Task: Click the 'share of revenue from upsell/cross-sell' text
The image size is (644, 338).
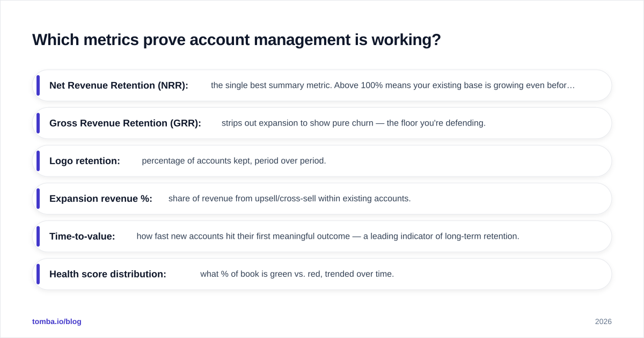Action: pos(290,199)
